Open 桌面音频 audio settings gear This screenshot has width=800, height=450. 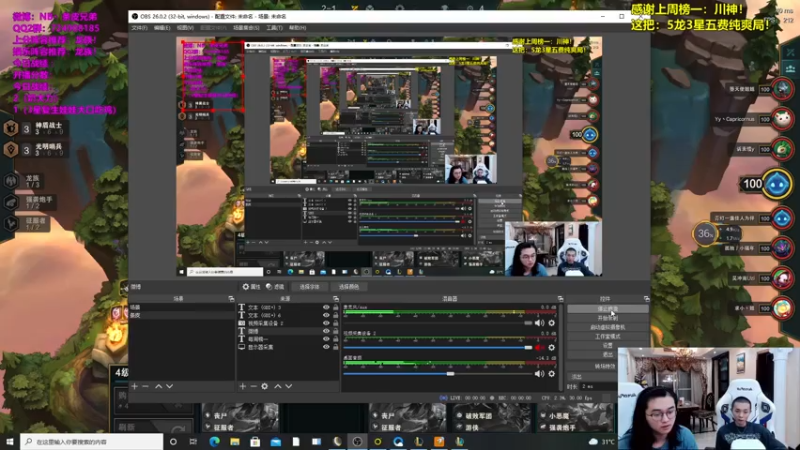552,373
